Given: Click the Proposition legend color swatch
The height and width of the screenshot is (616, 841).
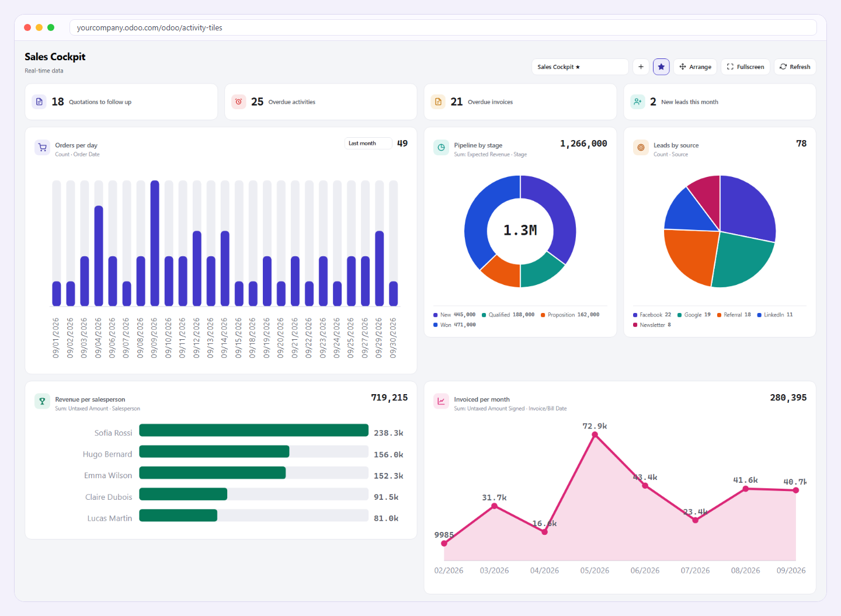Looking at the screenshot, I should click(x=543, y=315).
